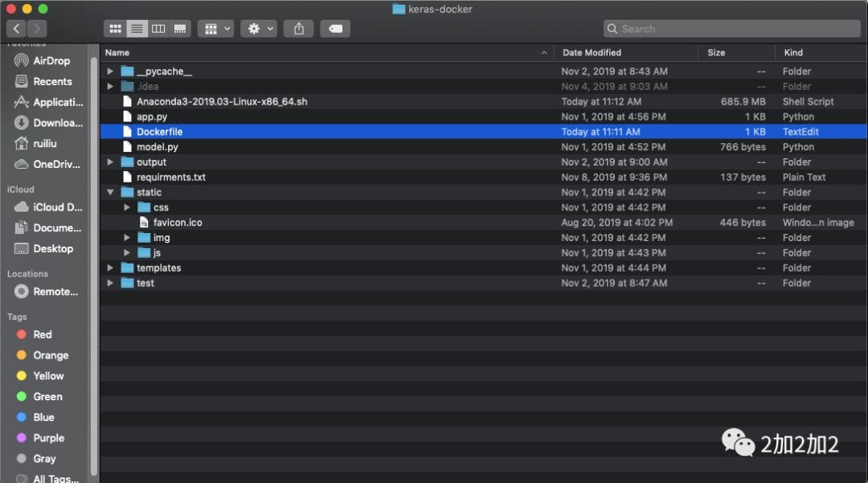
Task: Click the Edit Tags icon
Action: [335, 28]
